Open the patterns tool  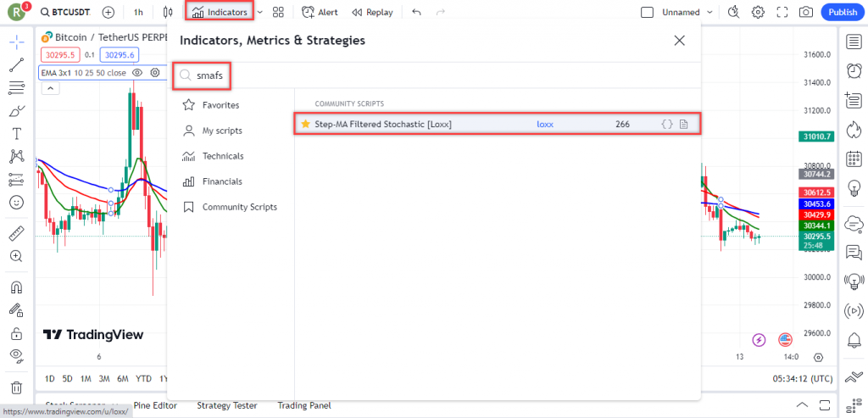click(x=17, y=157)
